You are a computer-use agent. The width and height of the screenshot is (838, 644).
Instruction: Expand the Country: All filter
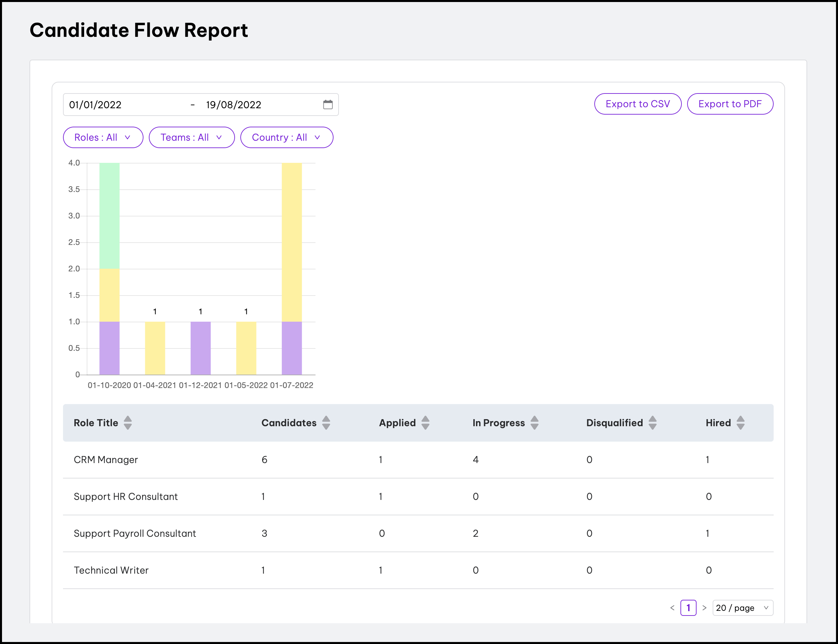click(x=287, y=138)
